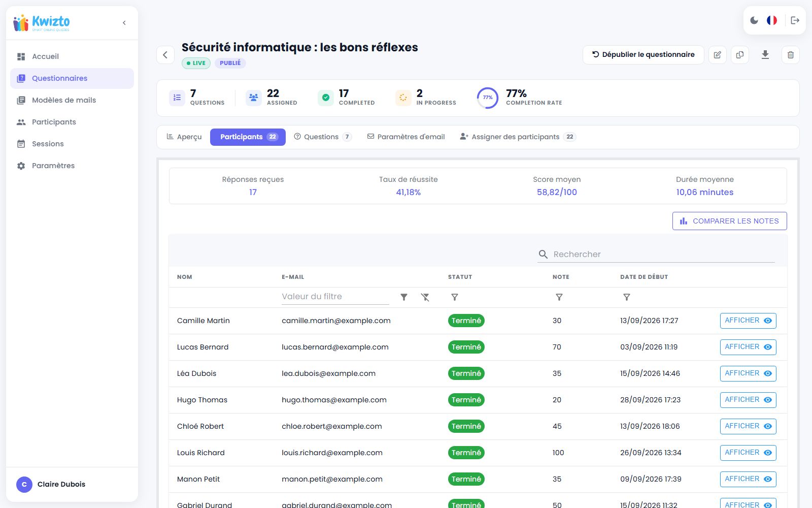
Task: Duplicate the questionnaire with copy icon
Action: (740, 55)
